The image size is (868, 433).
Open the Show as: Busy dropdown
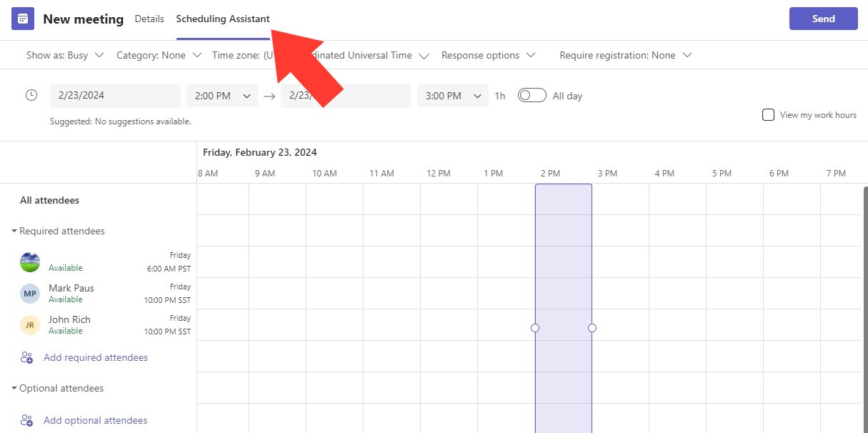(x=65, y=55)
